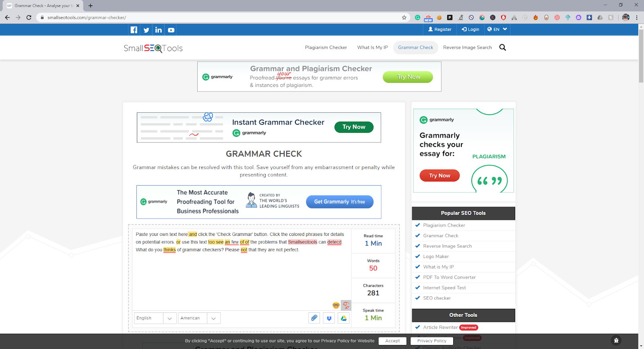
Task: Open the What Is My IP nav item
Action: (x=372, y=47)
